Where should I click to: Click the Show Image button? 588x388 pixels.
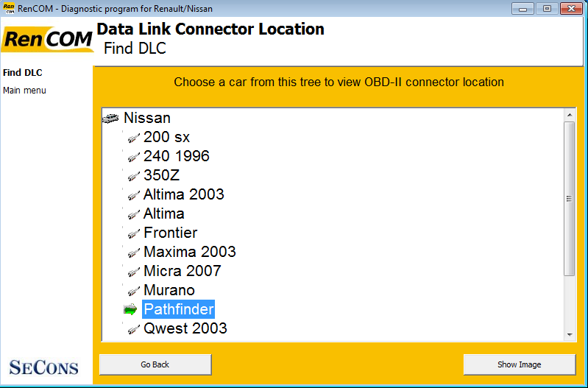520,364
